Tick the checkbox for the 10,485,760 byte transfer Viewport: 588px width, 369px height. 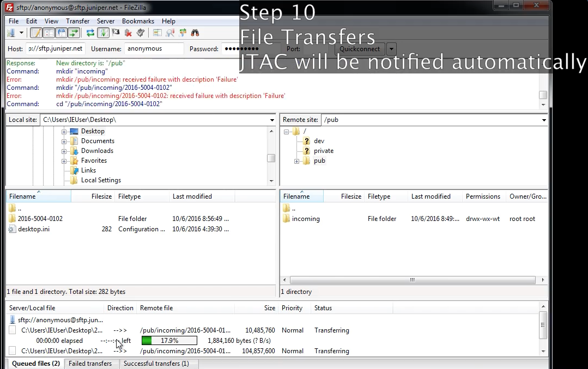coord(13,330)
